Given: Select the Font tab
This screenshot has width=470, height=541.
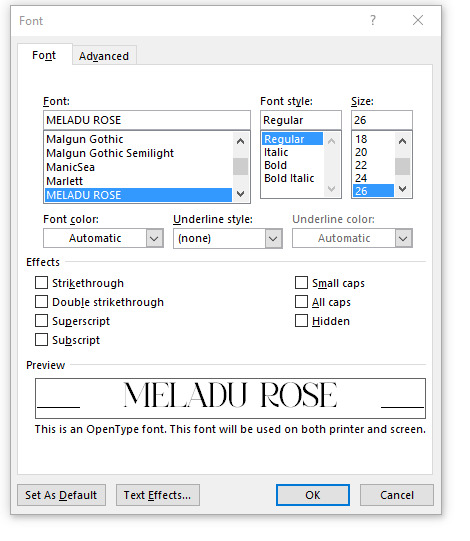Looking at the screenshot, I should click(x=44, y=55).
